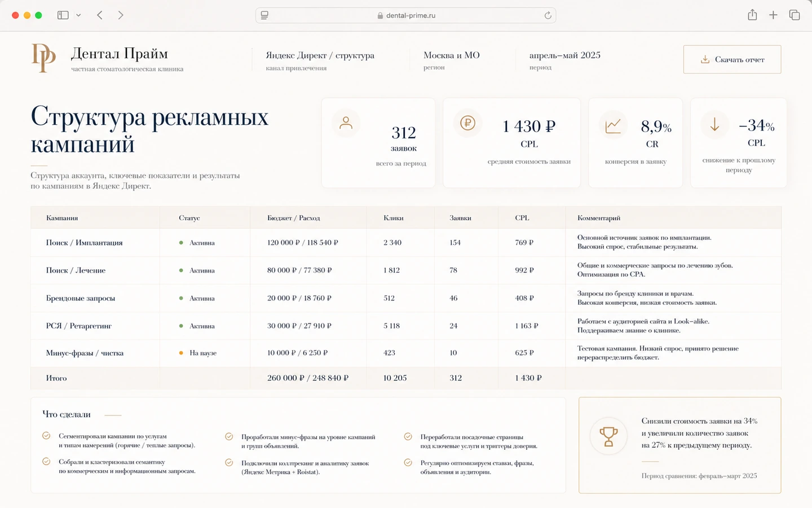
Task: Click the checkmark next to Собрали и кластеризовали семантику
Action: tap(46, 462)
